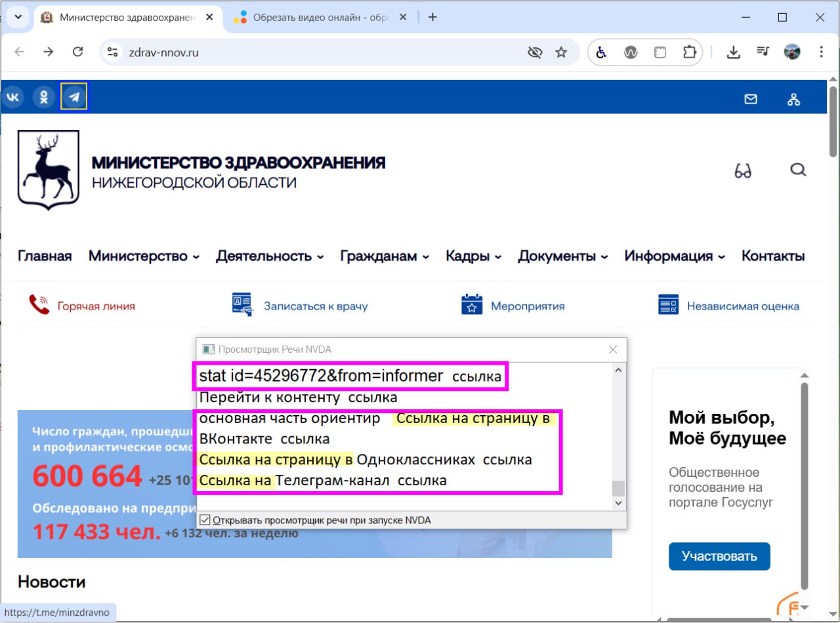Click the NVDA speech viewer scrollbar down arrow
Screen dimensions: 840x623
[618, 503]
